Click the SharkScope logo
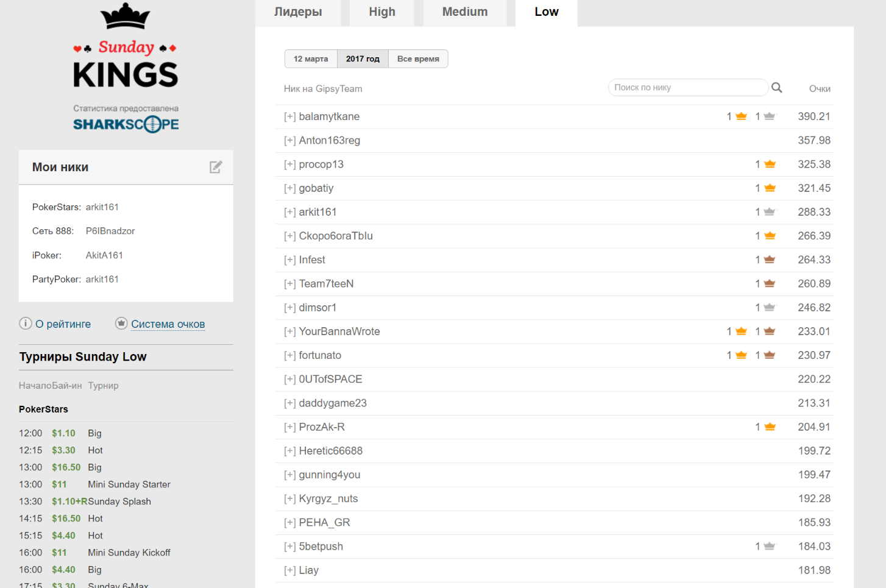 126,124
